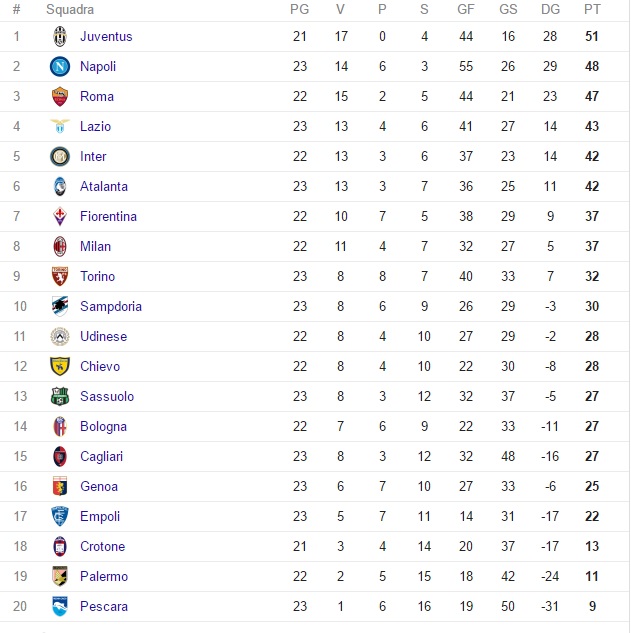The width and height of the screenshot is (631, 633).
Task: Click the Milan club logo
Action: click(60, 247)
